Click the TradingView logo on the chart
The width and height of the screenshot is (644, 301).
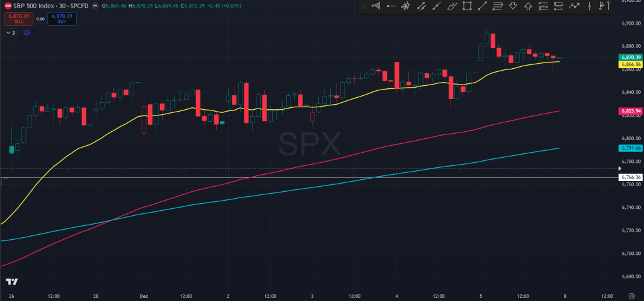pos(11,282)
